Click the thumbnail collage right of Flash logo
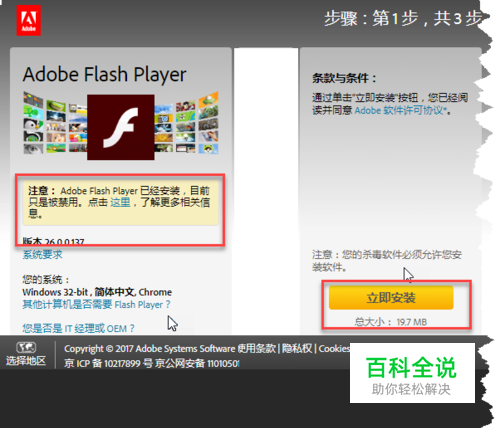 186,123
